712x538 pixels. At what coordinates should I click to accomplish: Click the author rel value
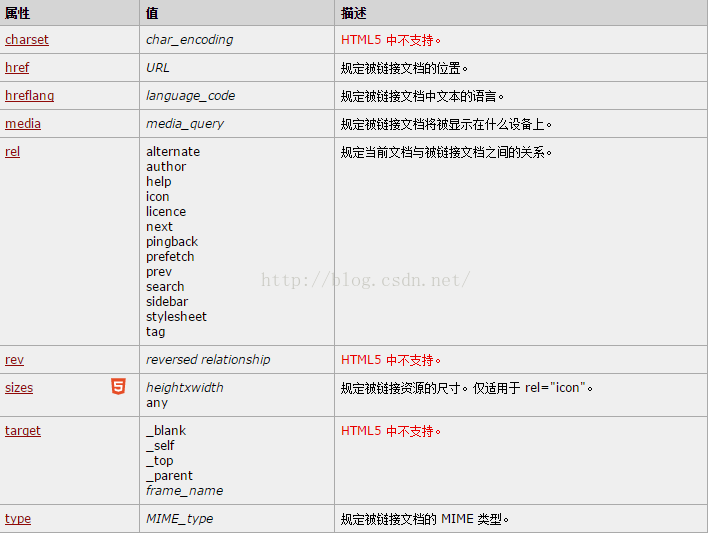[x=166, y=167]
